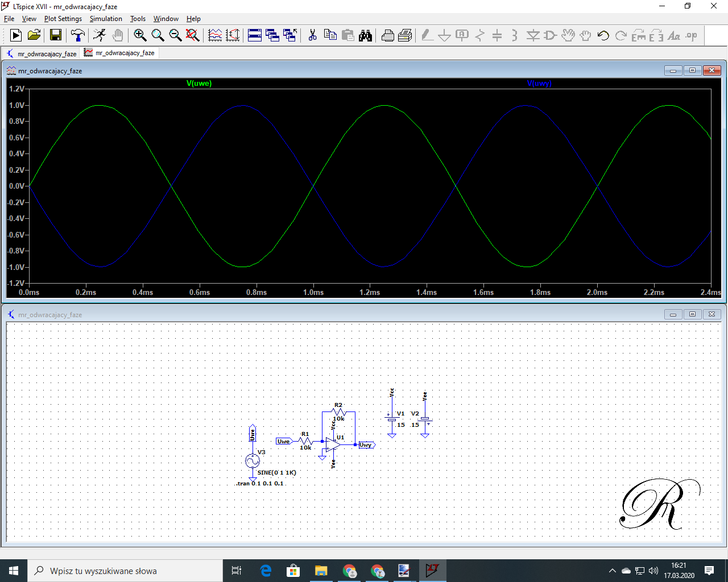Select resistor R2 in the schematic

pos(338,412)
